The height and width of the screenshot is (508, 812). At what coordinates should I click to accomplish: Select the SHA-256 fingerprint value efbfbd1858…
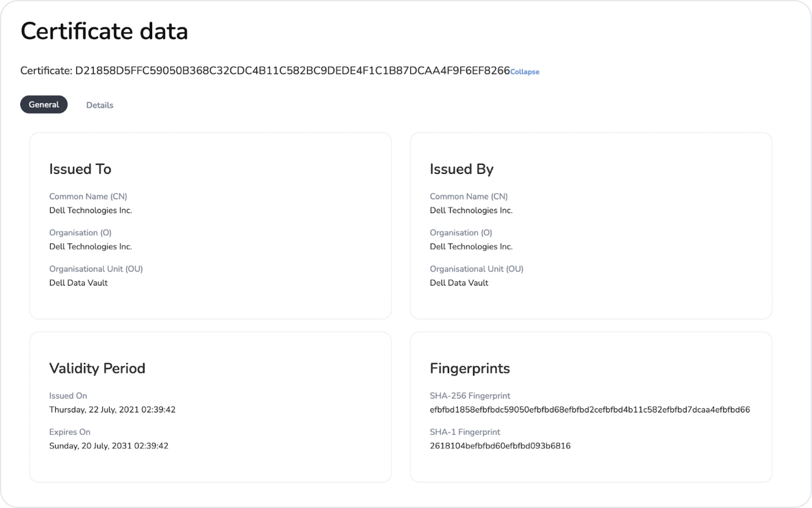(x=590, y=409)
